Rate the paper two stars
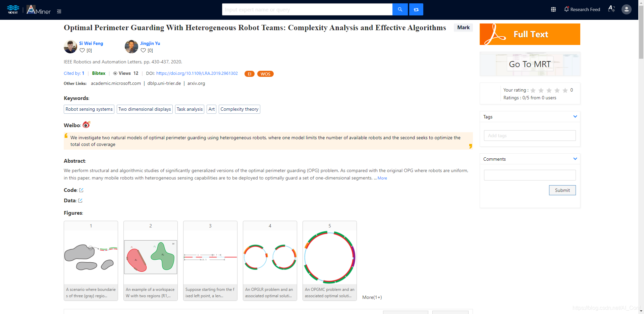Image resolution: width=644 pixels, height=314 pixels. tap(541, 90)
